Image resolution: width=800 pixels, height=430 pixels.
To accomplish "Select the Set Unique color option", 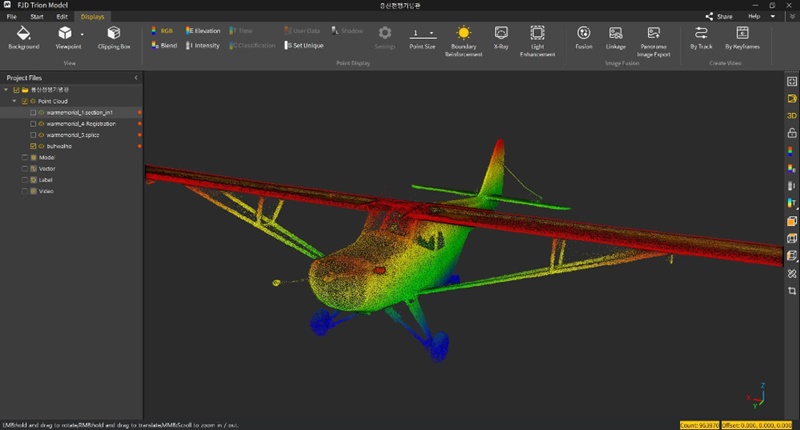I will 304,45.
